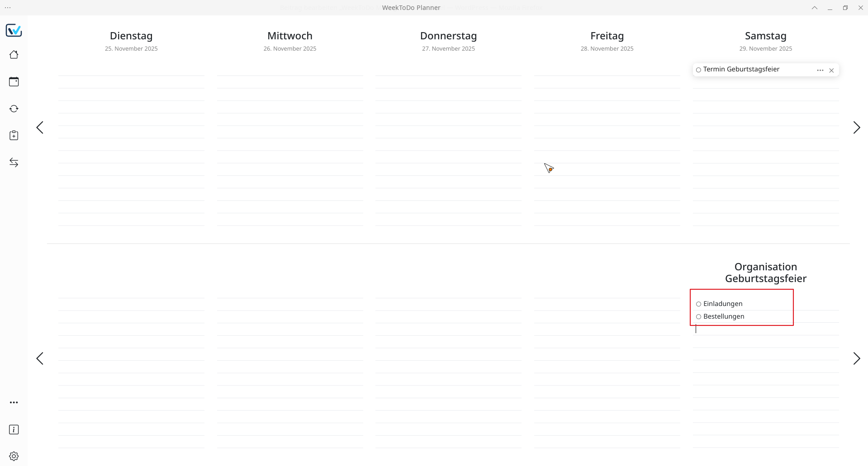The width and height of the screenshot is (868, 466).
Task: Open settings gear icon
Action: [x=14, y=456]
